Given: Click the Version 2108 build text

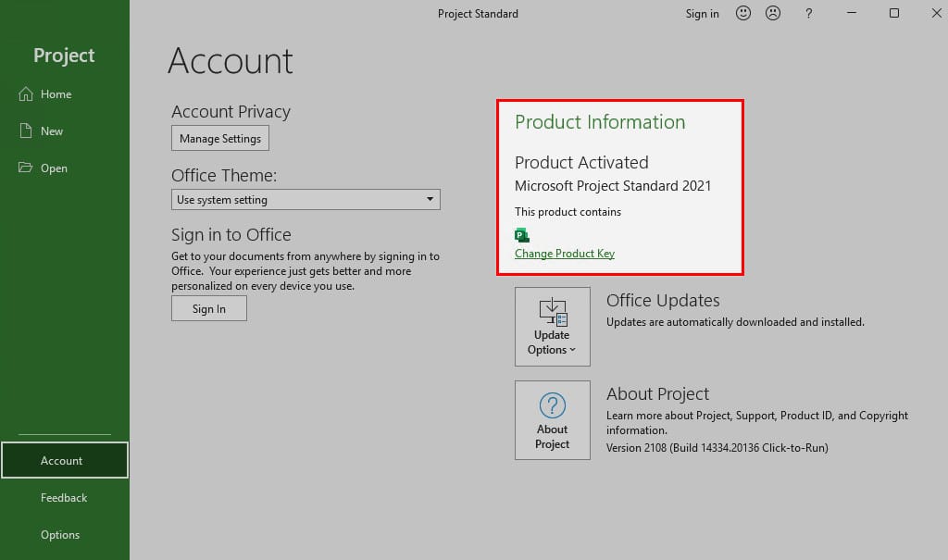Looking at the screenshot, I should point(717,447).
